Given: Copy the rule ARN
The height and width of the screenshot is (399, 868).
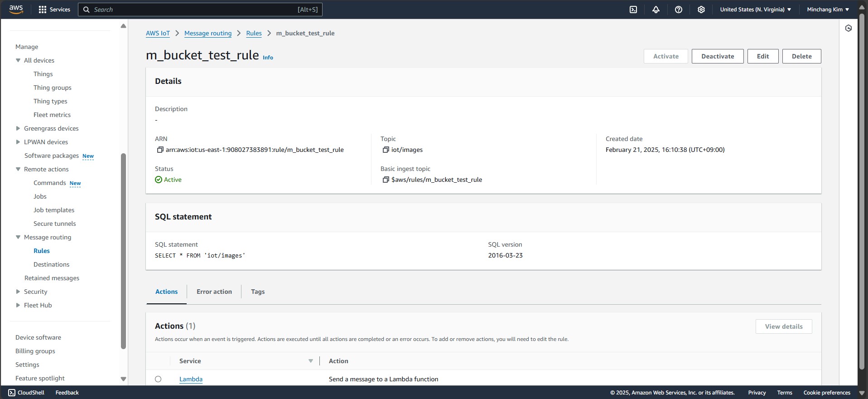Looking at the screenshot, I should (x=160, y=150).
